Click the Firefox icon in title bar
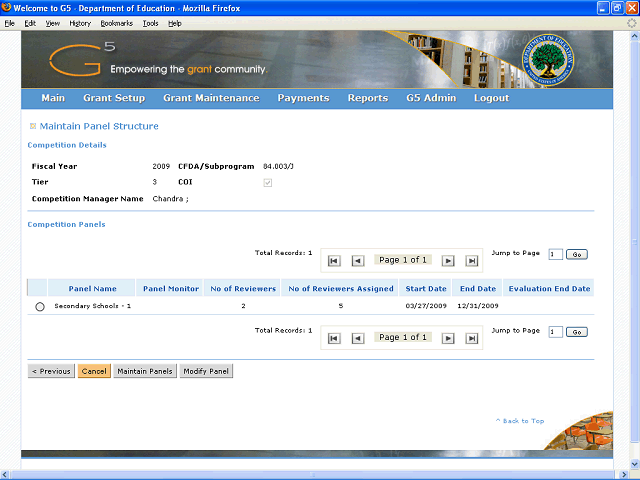 pos(6,7)
